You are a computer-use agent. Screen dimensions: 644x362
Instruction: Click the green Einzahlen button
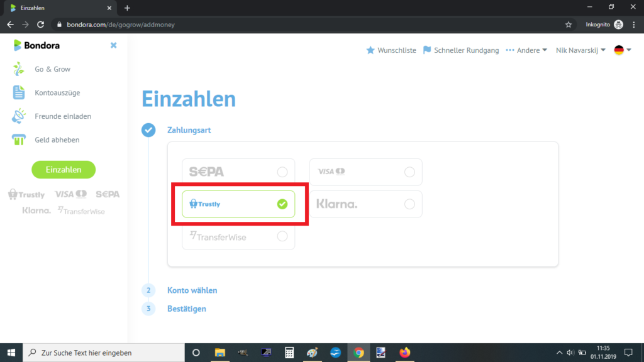64,170
